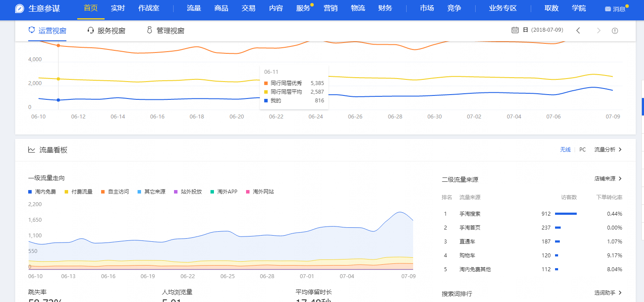Click the 06-11 data point on blue line
This screenshot has height=302, width=644.
(x=58, y=100)
